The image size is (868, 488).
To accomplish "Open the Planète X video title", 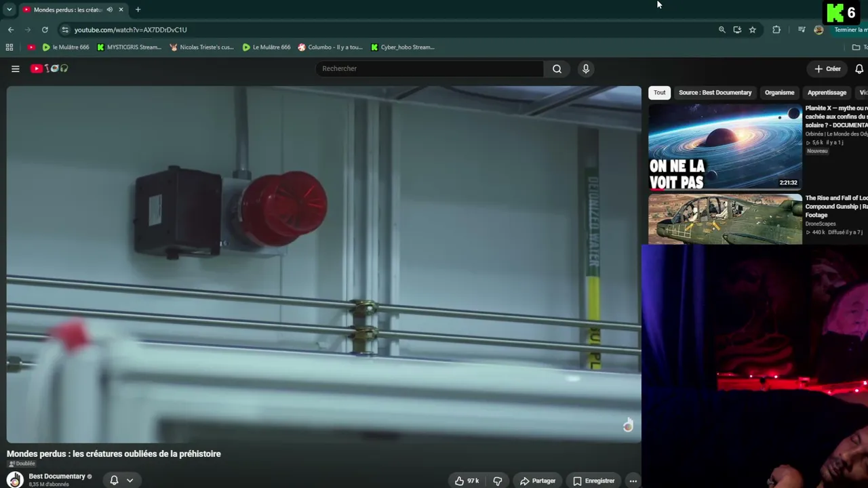I will coord(836,117).
